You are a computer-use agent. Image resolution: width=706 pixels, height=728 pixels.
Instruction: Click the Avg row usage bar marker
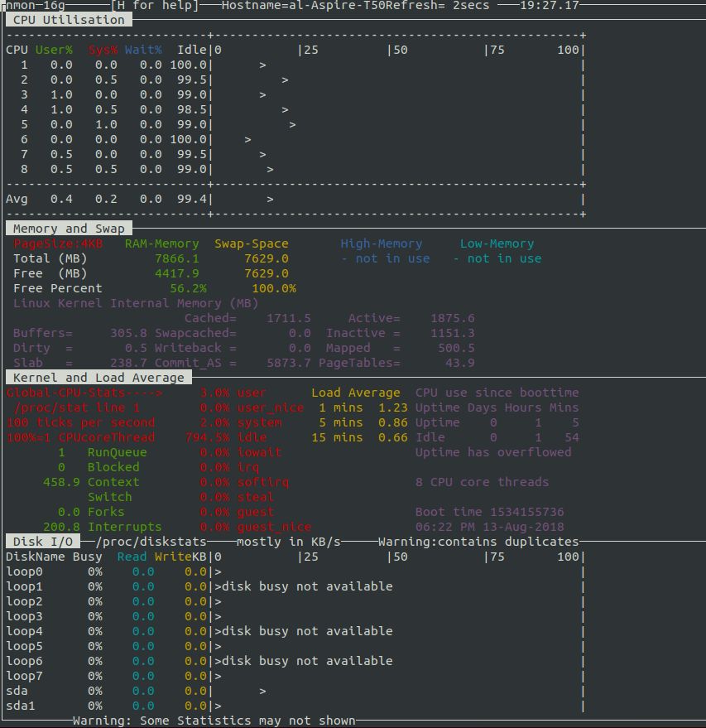point(270,199)
